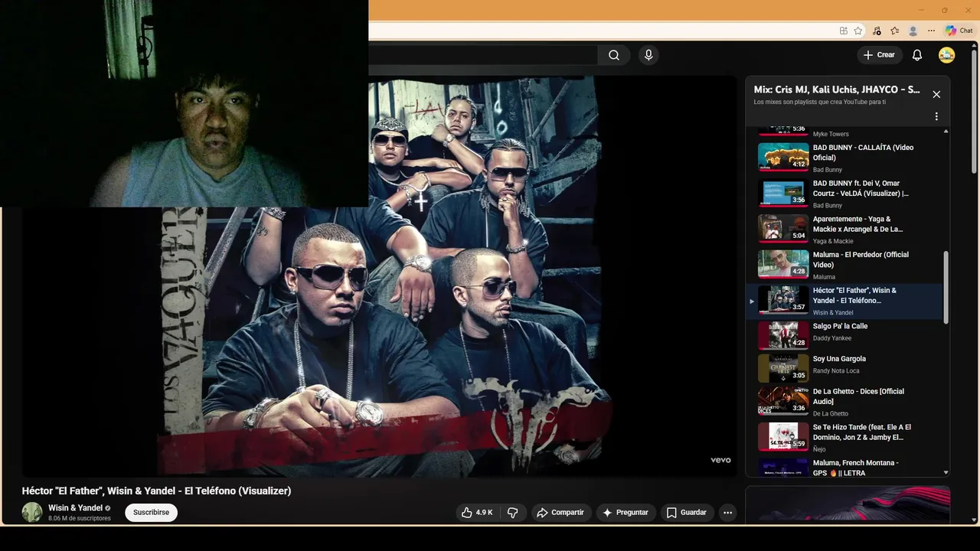Play BAD BUNNY - CALLAÍTA from the mix

pyautogui.click(x=844, y=158)
